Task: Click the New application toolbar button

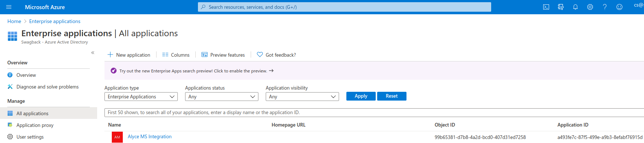Action: 129,55
